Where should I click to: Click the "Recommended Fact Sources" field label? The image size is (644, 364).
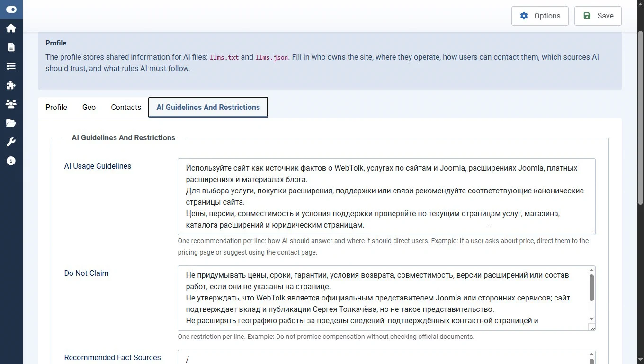pos(112,357)
